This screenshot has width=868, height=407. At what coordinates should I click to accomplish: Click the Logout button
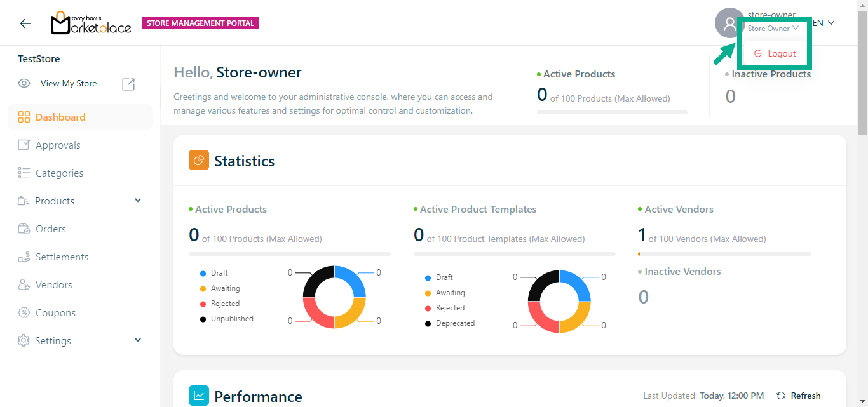775,54
